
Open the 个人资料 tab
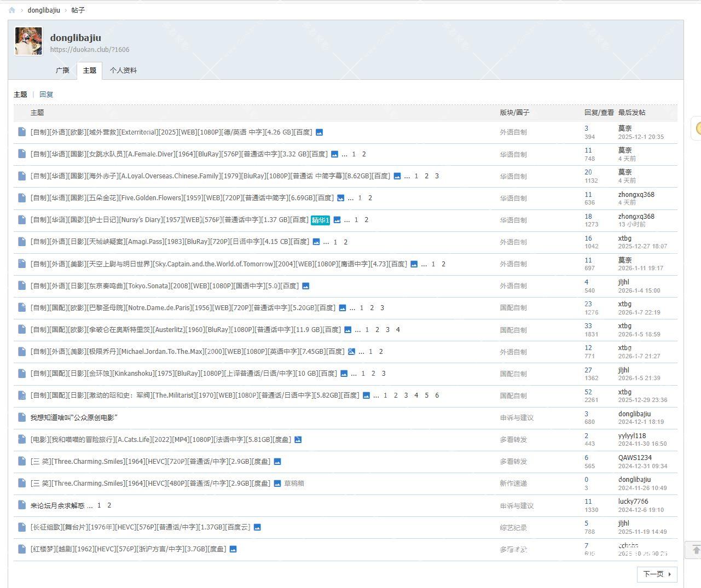(123, 71)
